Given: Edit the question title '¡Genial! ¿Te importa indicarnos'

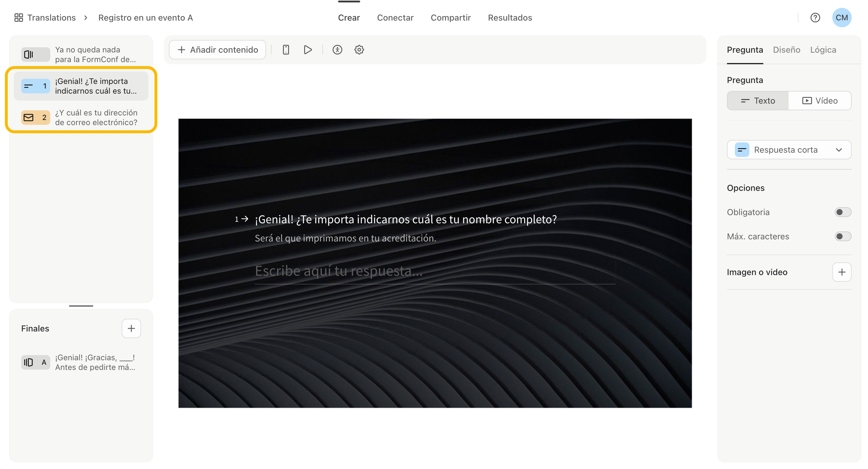Looking at the screenshot, I should 406,219.
